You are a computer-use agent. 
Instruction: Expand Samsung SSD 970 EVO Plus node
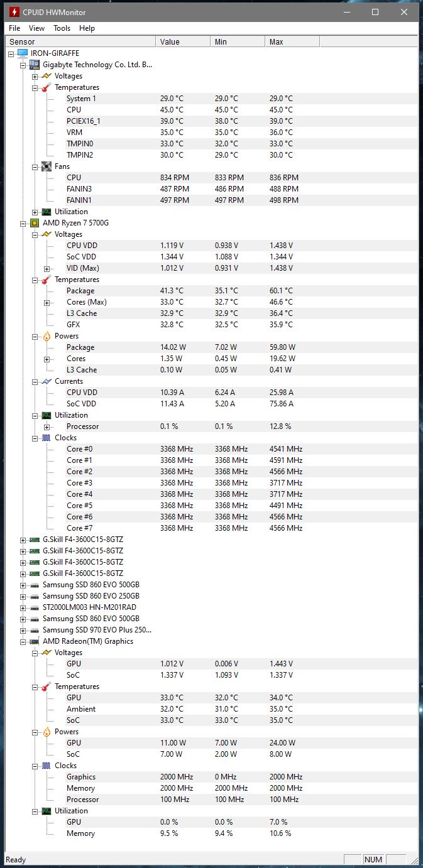click(x=23, y=630)
